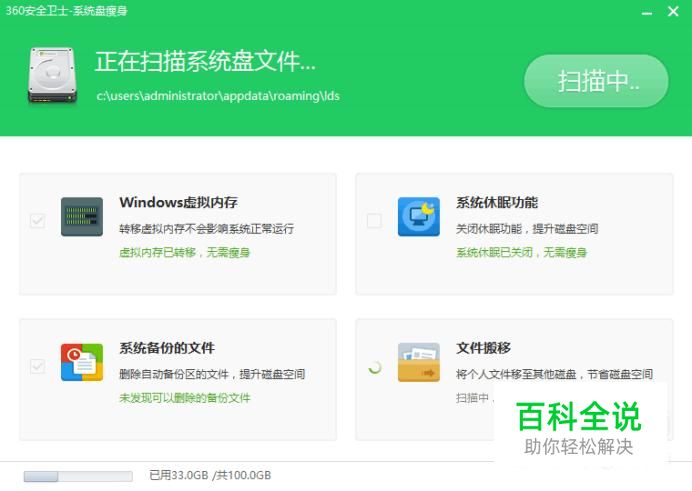This screenshot has height=491, width=692.
Task: Click the Windows virtual memory chip icon
Action: [82, 217]
